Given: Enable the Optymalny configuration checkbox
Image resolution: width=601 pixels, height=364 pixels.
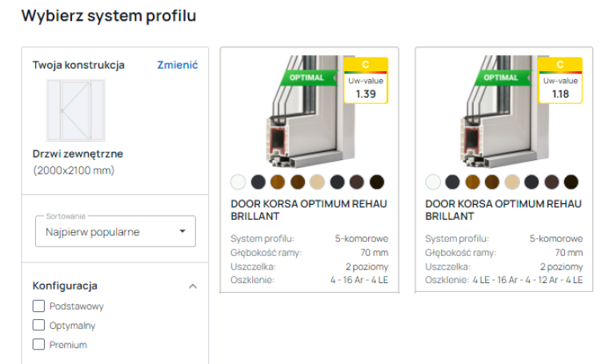Looking at the screenshot, I should [38, 325].
